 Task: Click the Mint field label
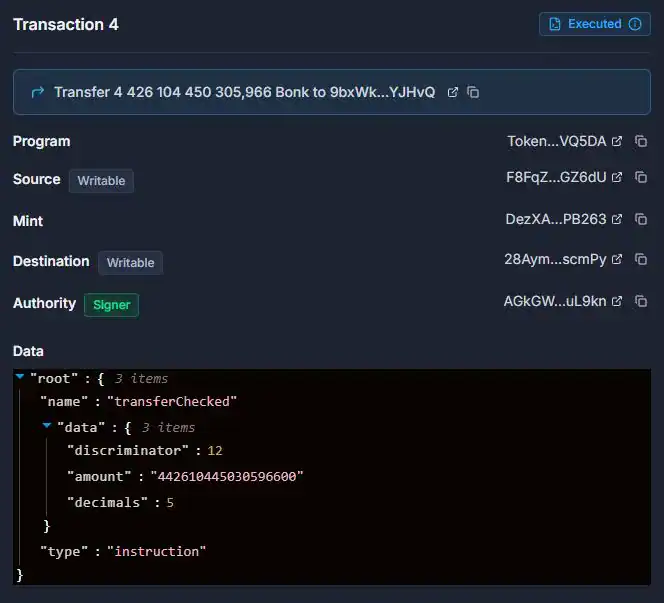[x=28, y=221]
